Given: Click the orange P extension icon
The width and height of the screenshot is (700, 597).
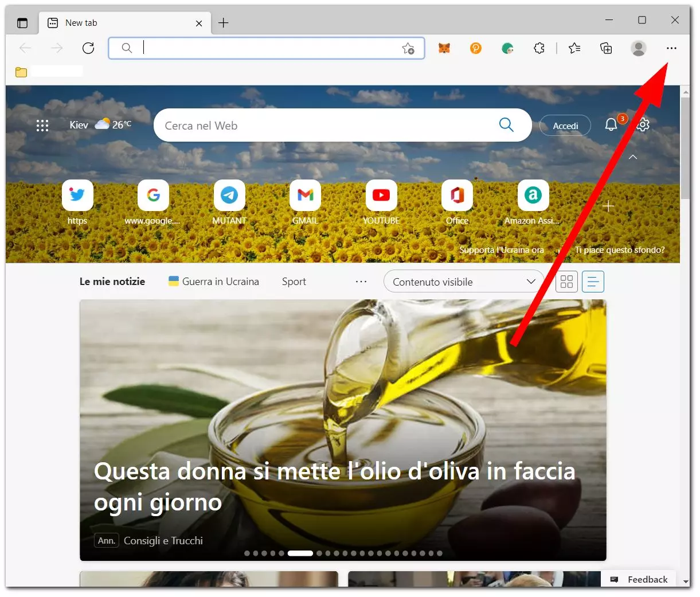Looking at the screenshot, I should tap(476, 48).
